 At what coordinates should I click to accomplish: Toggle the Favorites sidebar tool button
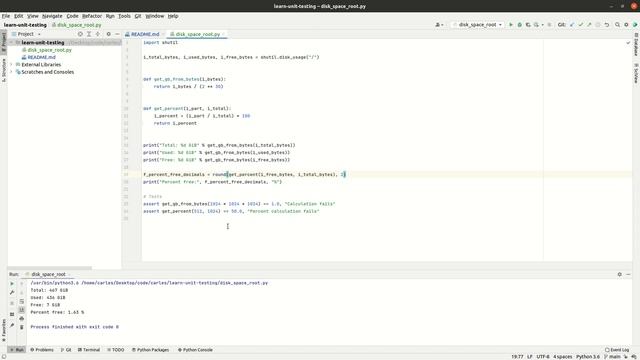pyautogui.click(x=4, y=330)
